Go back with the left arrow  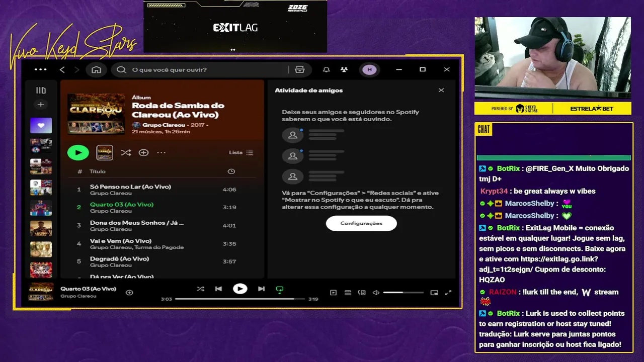click(62, 70)
